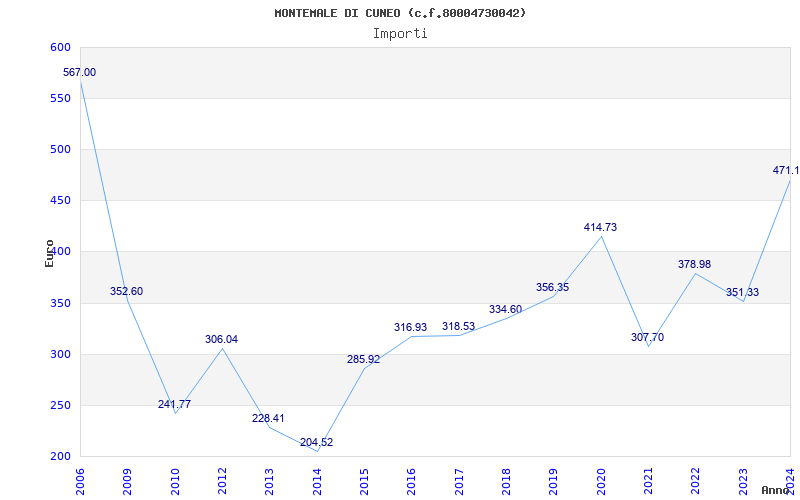Select the 450 y-axis tick
The image size is (800, 500).
pos(59,201)
